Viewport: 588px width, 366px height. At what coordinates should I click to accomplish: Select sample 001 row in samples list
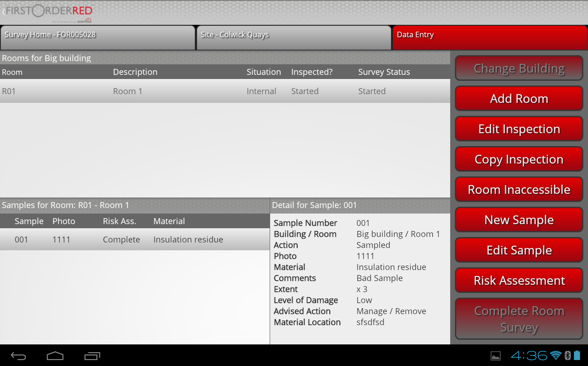click(135, 240)
